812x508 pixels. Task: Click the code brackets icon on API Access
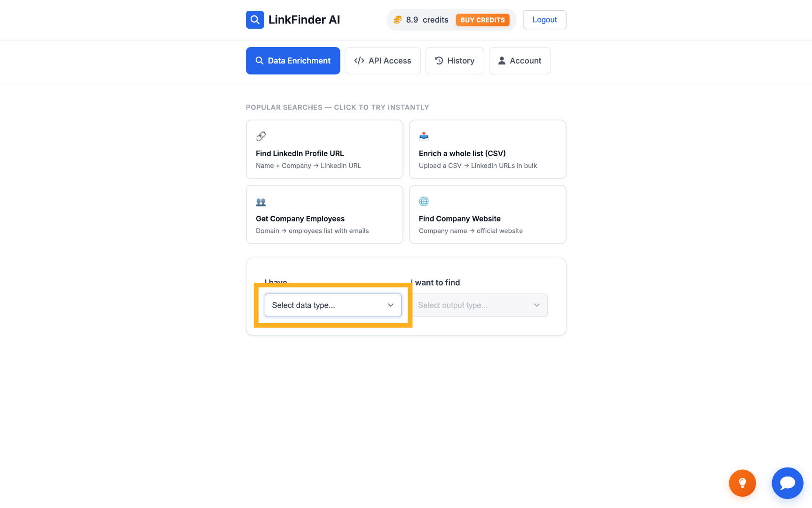click(359, 61)
